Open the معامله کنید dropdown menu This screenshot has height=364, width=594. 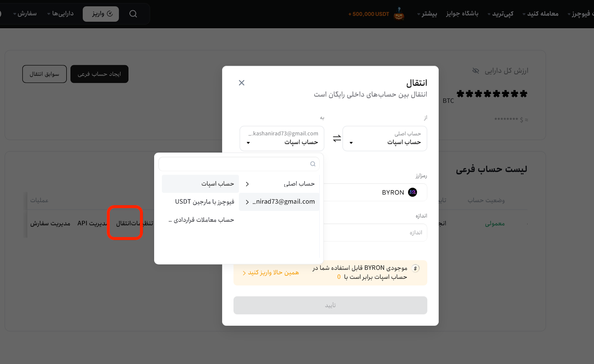pos(541,14)
